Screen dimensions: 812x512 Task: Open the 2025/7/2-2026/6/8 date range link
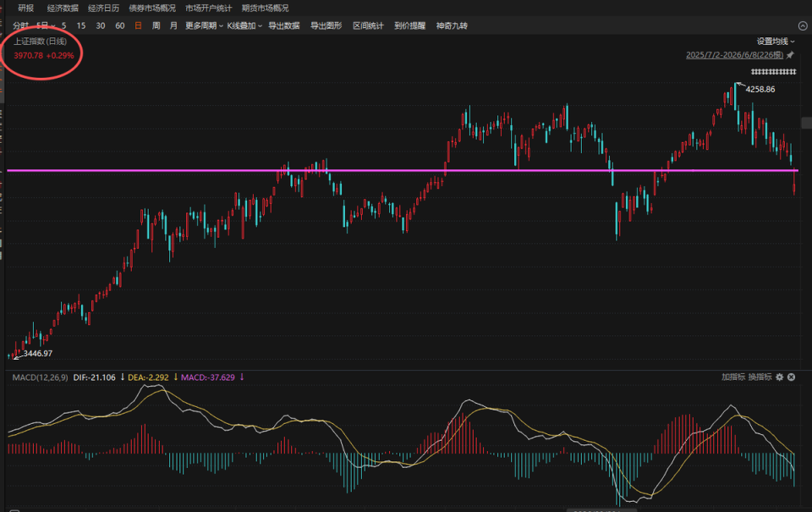[x=735, y=55]
